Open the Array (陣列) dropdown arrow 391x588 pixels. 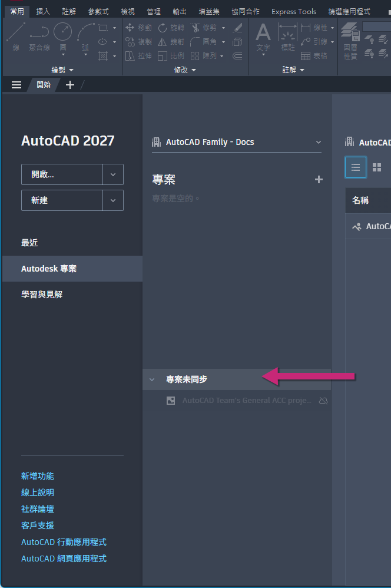click(x=222, y=56)
